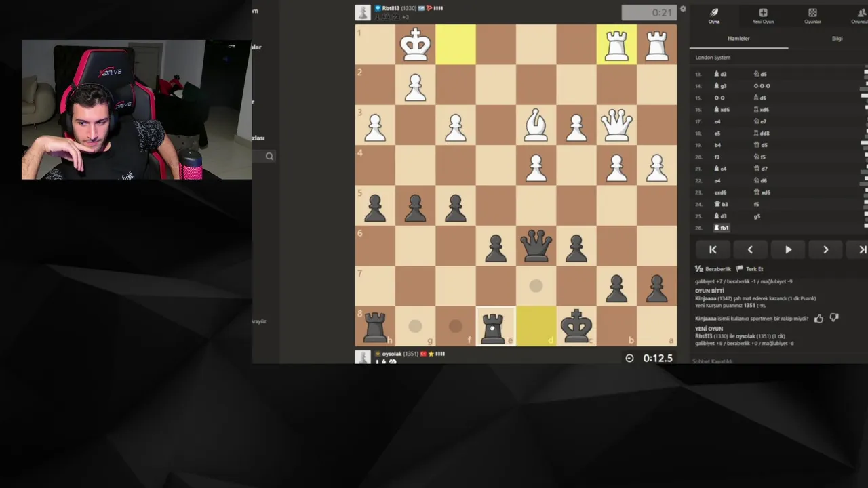This screenshot has height=488, width=868.
Task: Click oysolak username below board
Action: pos(392,354)
